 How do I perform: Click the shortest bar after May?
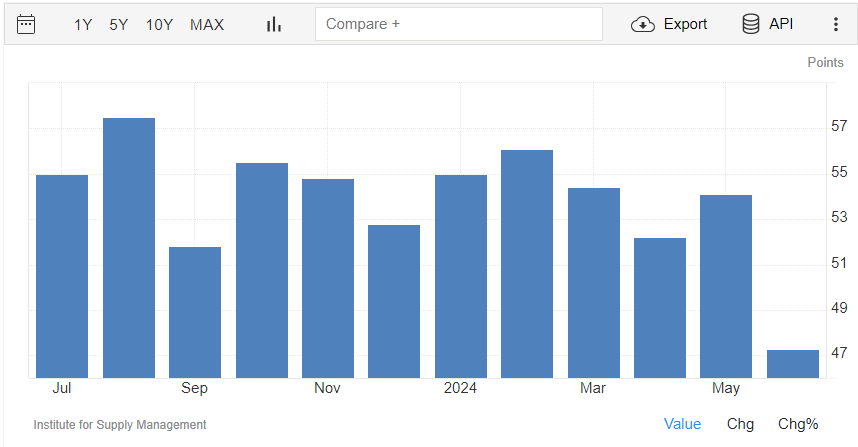click(x=793, y=364)
